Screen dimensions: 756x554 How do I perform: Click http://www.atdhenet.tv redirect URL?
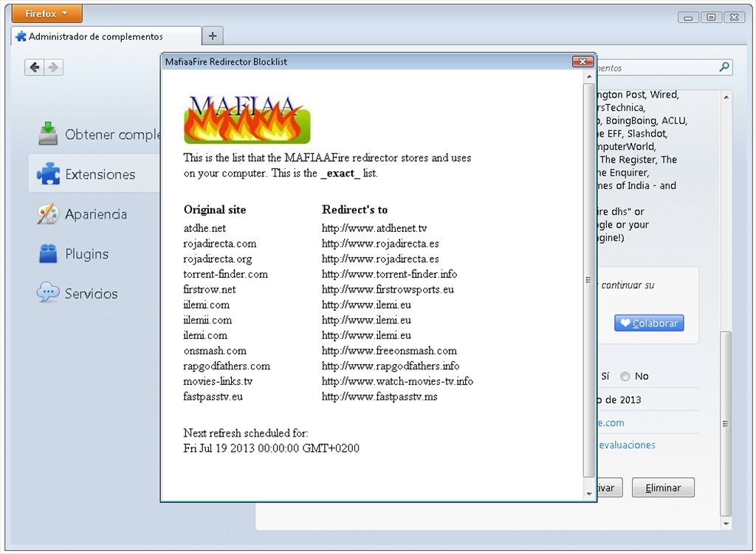tap(374, 228)
